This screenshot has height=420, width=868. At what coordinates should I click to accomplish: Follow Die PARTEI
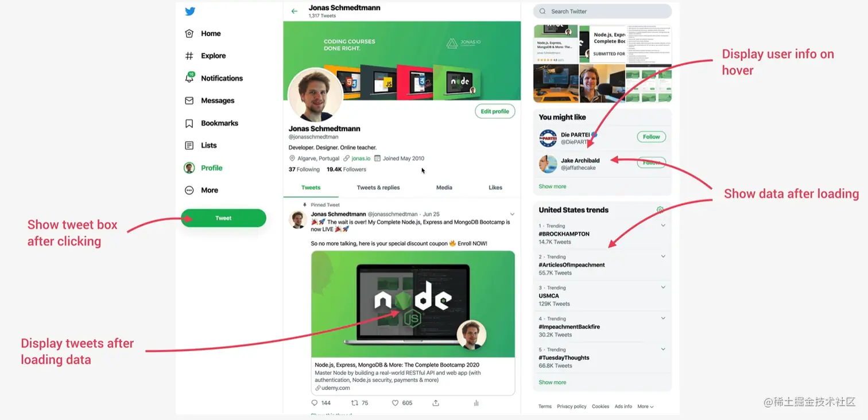pyautogui.click(x=652, y=137)
